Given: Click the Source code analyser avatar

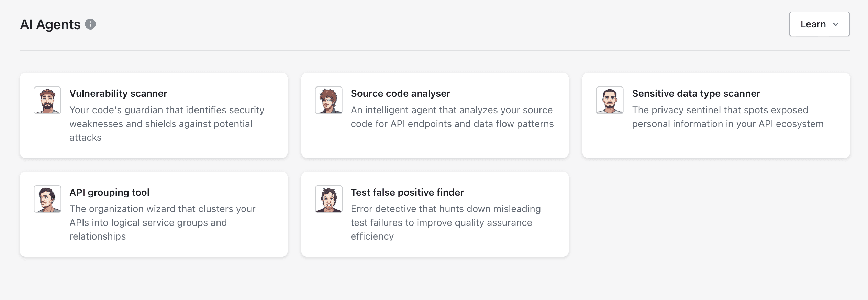Looking at the screenshot, I should pyautogui.click(x=329, y=100).
